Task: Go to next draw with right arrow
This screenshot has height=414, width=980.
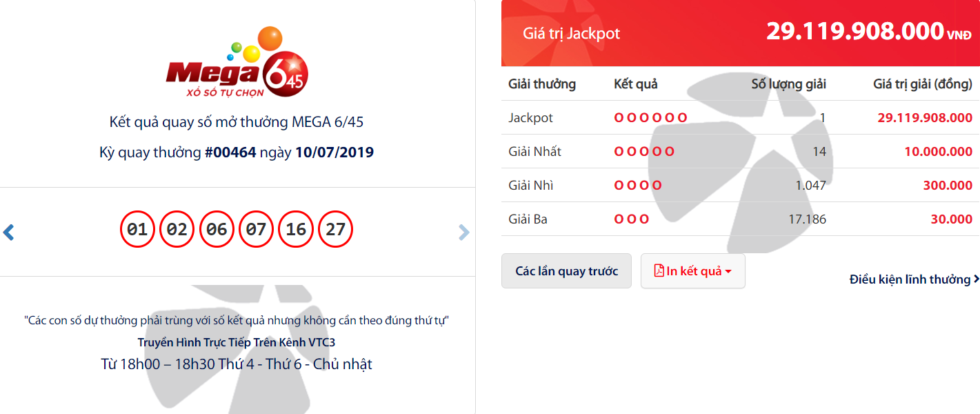Action: pyautogui.click(x=464, y=233)
